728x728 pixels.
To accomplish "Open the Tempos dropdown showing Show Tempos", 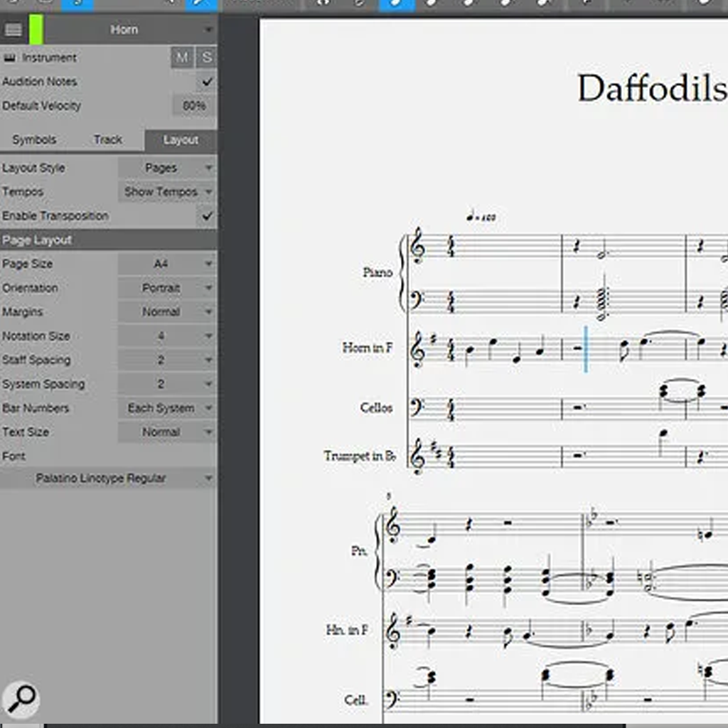I will (x=167, y=192).
